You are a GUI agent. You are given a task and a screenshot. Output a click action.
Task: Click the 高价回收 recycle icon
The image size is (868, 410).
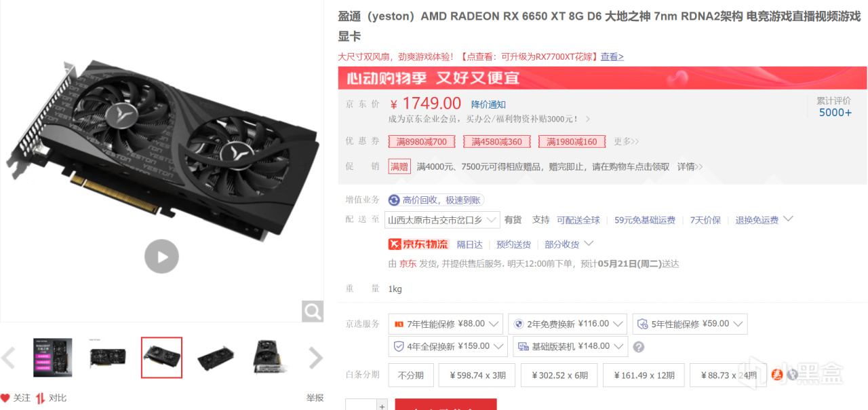[x=394, y=200]
